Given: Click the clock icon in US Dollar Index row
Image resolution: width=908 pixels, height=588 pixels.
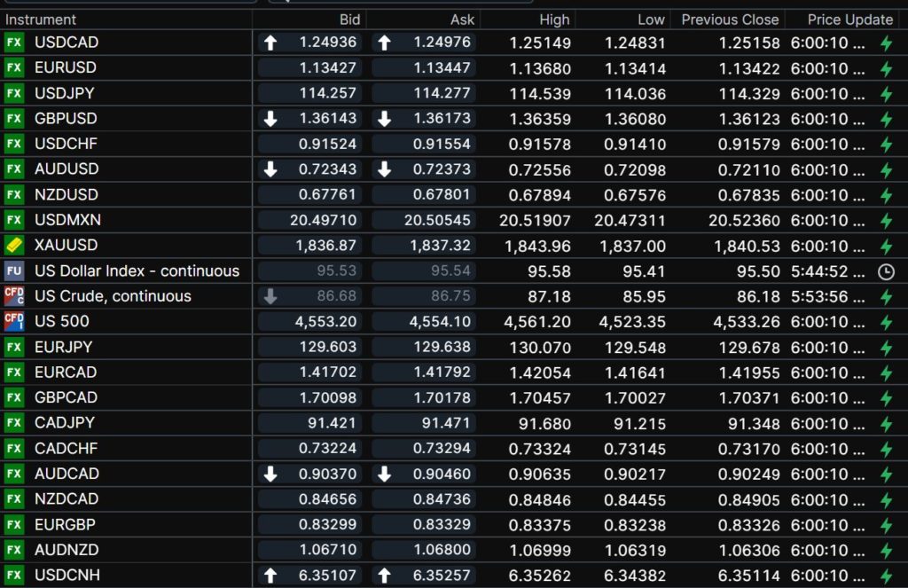Looking at the screenshot, I should click(x=885, y=271).
